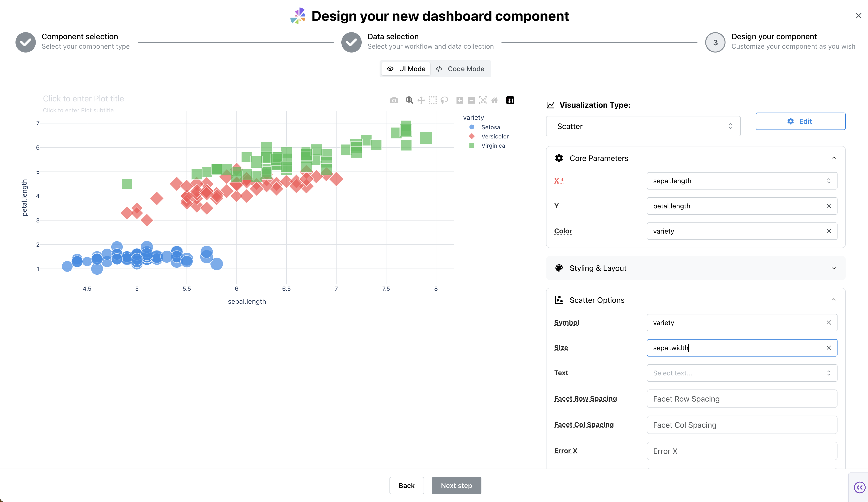Toggle Versicolor series in legend
This screenshot has width=868, height=502.
(495, 137)
